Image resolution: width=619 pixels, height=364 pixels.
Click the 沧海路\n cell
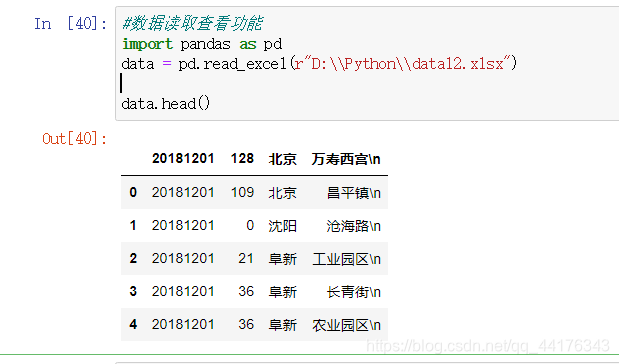pos(353,226)
